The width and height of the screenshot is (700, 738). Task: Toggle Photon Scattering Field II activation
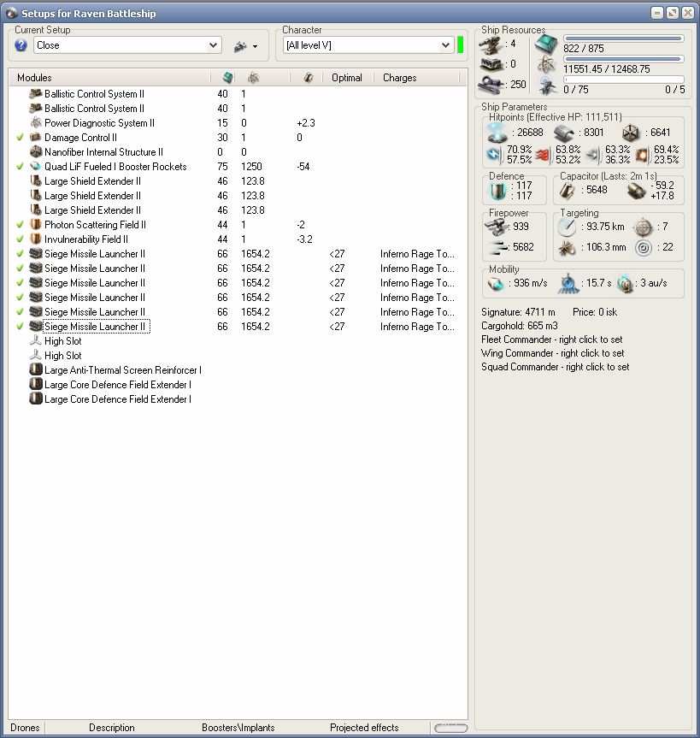point(20,225)
